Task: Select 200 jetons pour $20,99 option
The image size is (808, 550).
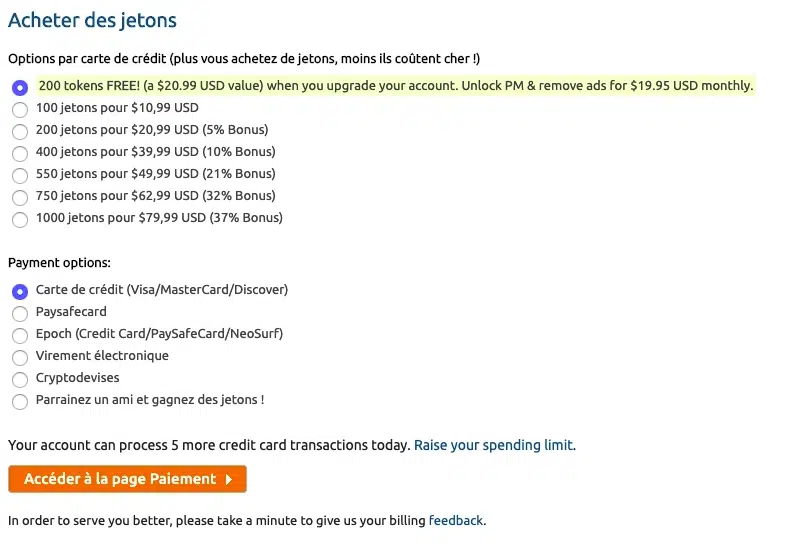Action: pos(20,131)
